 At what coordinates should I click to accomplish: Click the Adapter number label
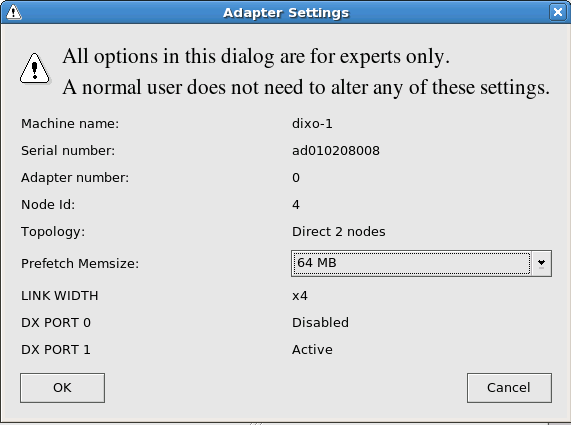[x=75, y=178]
